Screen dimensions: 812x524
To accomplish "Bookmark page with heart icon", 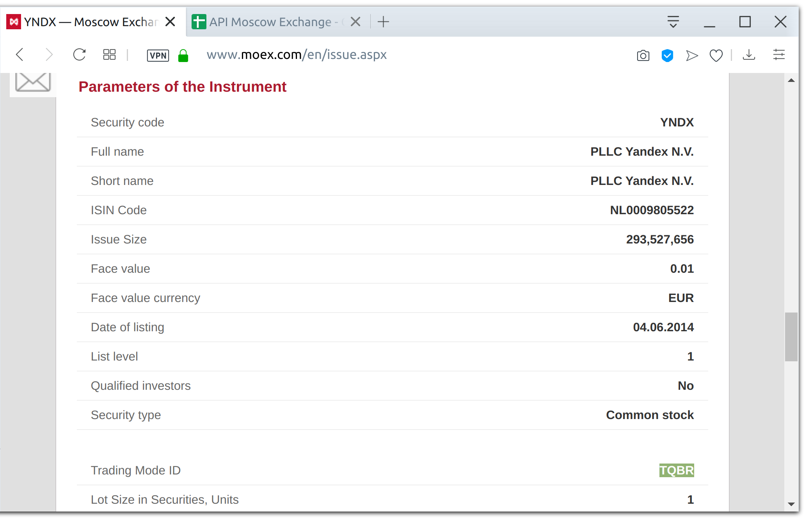I will 716,55.
